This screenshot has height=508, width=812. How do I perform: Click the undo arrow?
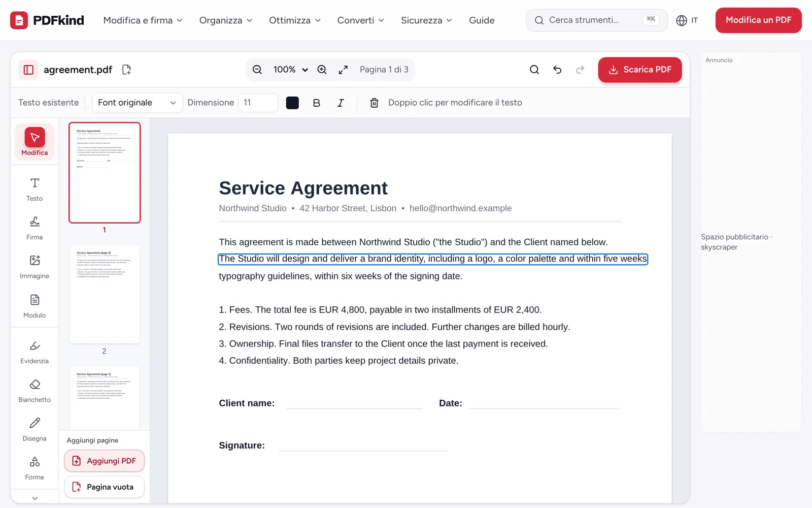(x=557, y=70)
